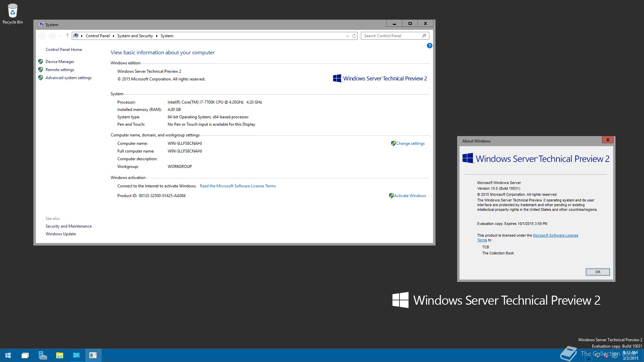The image size is (644, 362).
Task: Go to Control Panel Home
Action: tap(64, 50)
